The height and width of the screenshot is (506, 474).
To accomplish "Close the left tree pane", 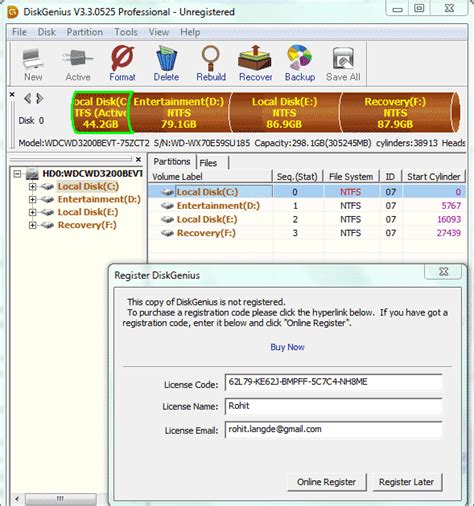I will [139, 160].
